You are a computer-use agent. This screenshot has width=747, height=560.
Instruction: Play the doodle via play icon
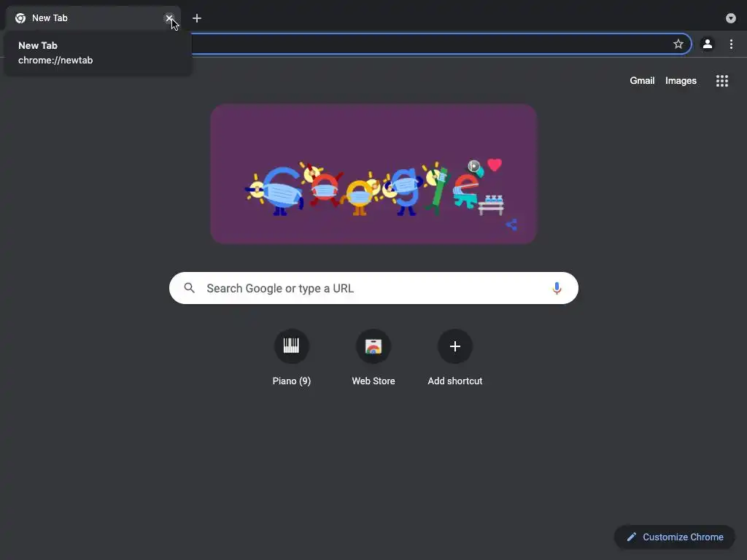tap(473, 166)
